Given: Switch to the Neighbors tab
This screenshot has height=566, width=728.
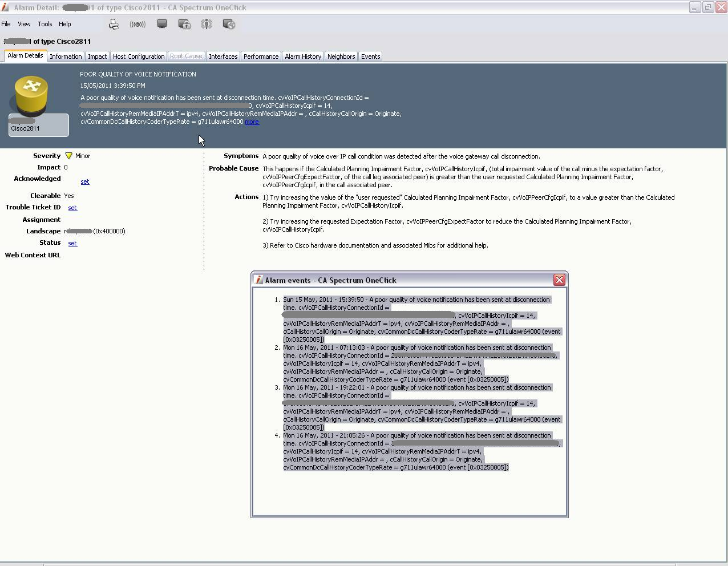Looking at the screenshot, I should click(341, 56).
